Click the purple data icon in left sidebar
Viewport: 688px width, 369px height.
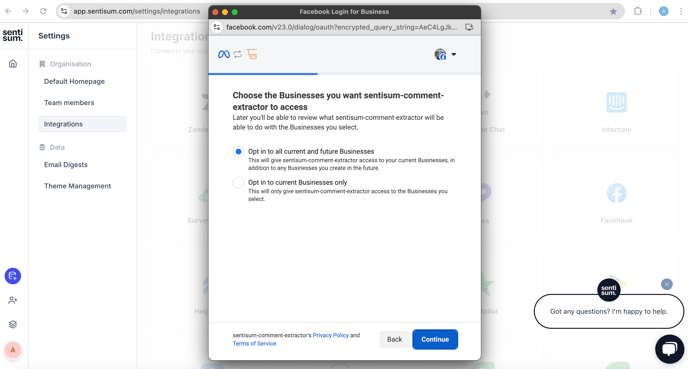tap(13, 276)
